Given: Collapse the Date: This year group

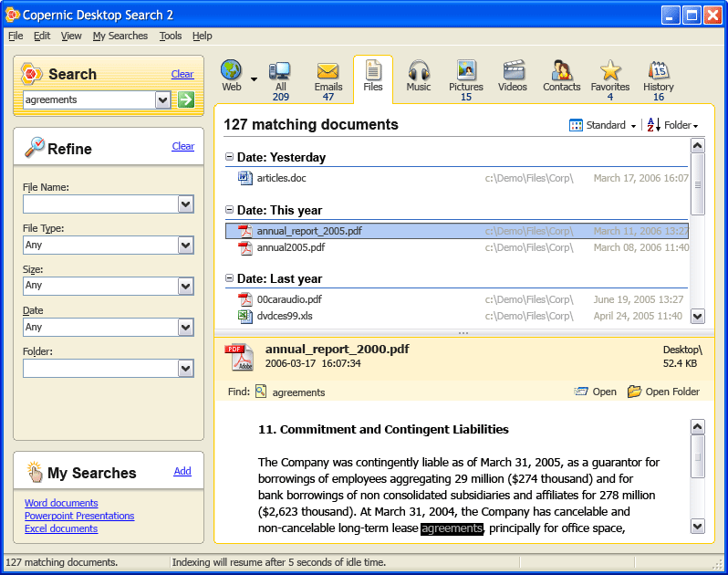Looking at the screenshot, I should pos(229,210).
